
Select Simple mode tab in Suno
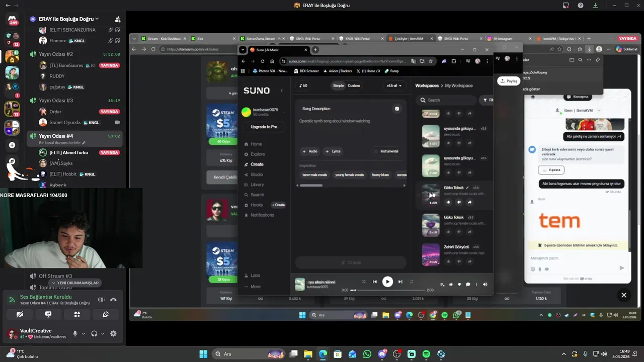pyautogui.click(x=338, y=85)
